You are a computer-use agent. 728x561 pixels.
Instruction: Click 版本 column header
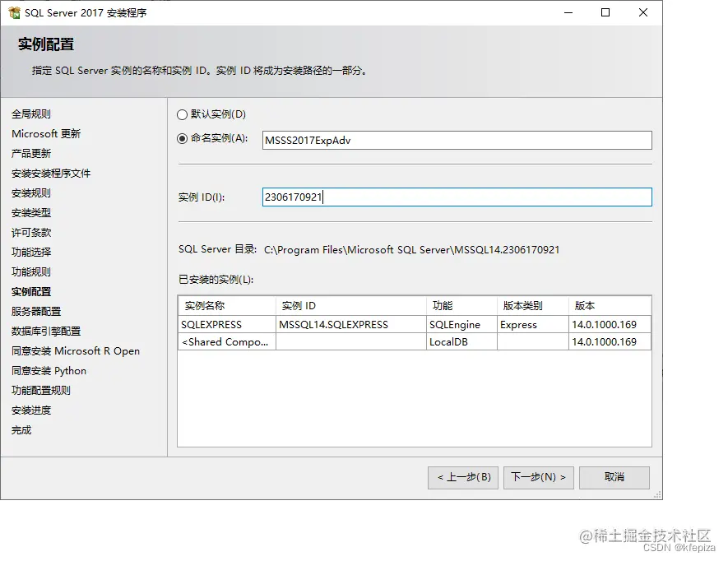point(610,305)
